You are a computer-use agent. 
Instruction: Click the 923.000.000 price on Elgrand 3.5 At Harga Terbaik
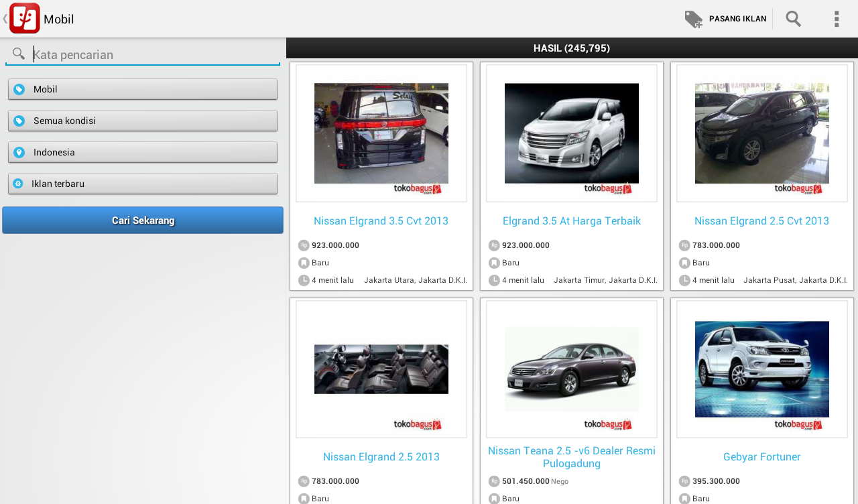click(526, 245)
